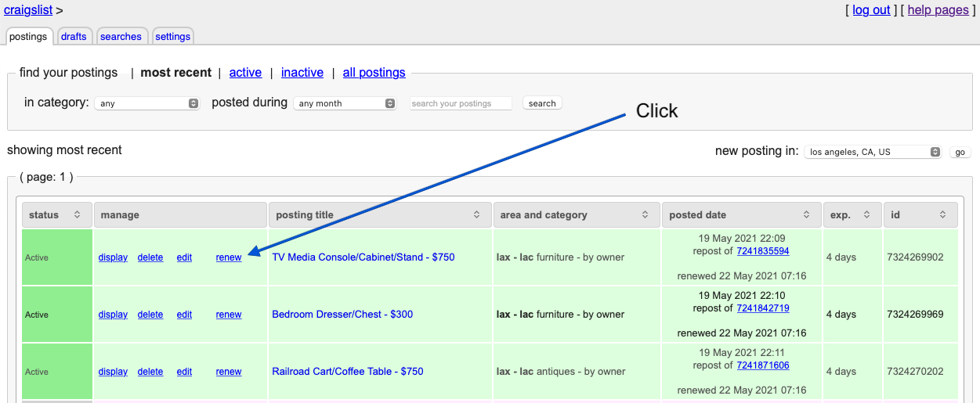
Task: Edit the TV Media Console posting
Action: [184, 257]
